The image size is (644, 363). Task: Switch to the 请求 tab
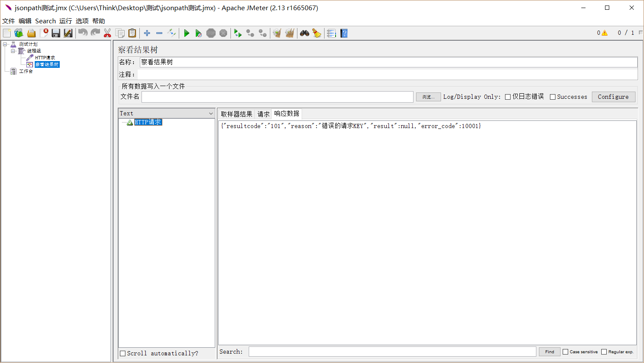pos(264,114)
